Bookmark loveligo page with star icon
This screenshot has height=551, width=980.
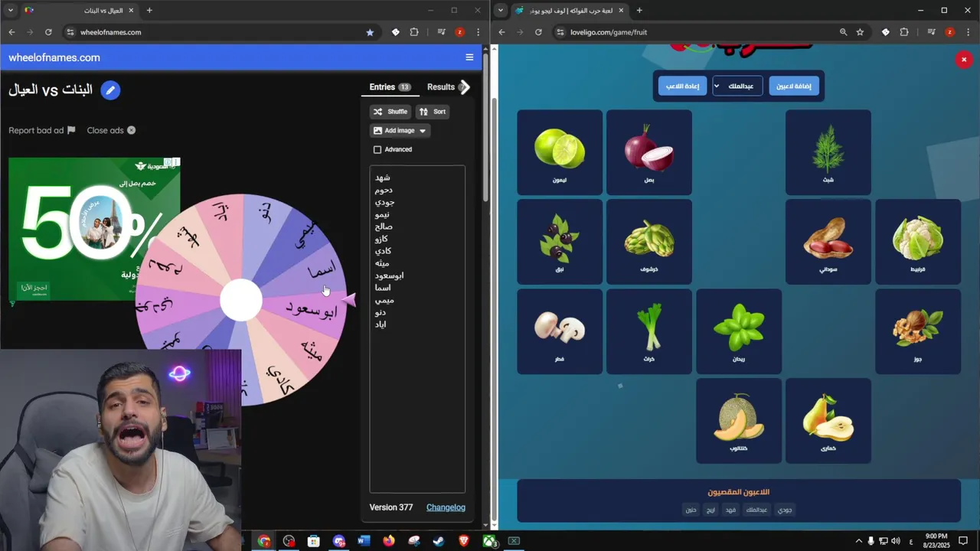click(860, 32)
